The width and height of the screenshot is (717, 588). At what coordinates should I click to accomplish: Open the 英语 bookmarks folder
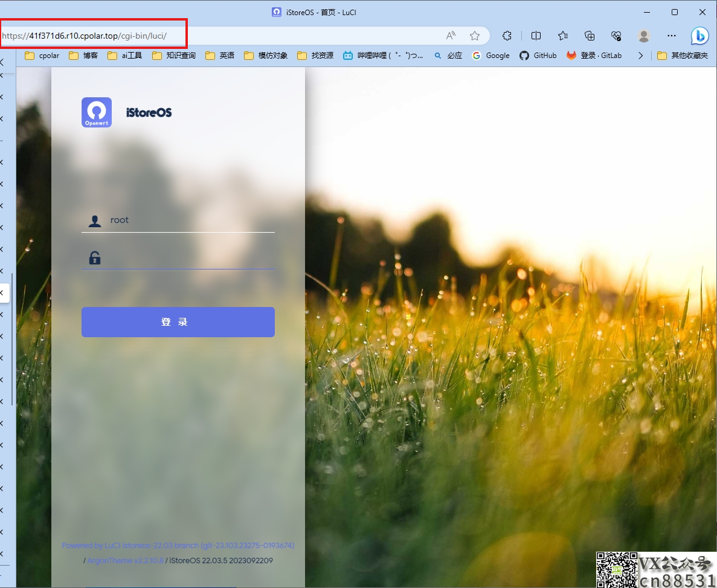point(219,56)
